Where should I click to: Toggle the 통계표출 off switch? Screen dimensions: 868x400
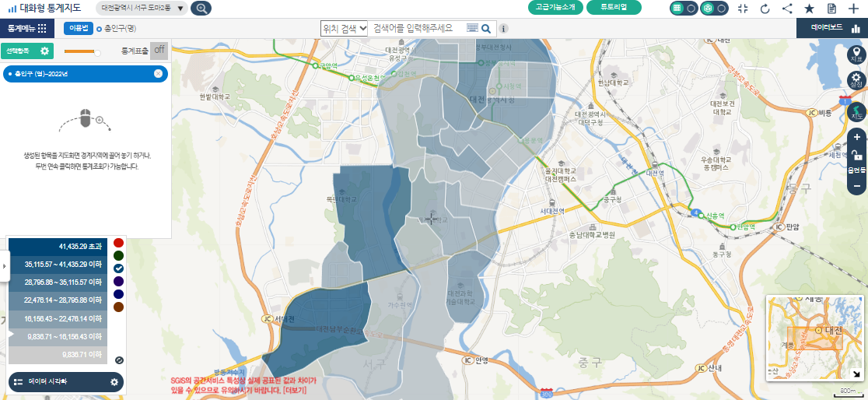159,51
